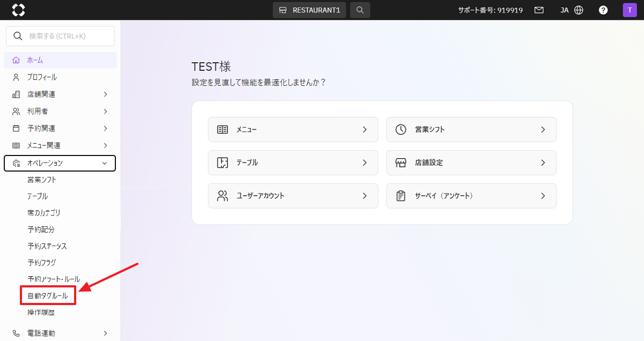Image resolution: width=644 pixels, height=341 pixels.
Task: Open 席のカテゴリ in the sidebar
Action: pos(44,213)
